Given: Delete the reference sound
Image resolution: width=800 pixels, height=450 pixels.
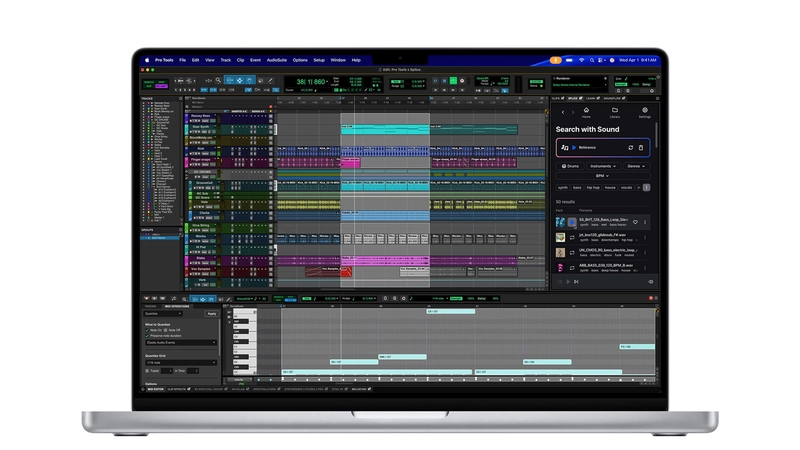Looking at the screenshot, I should click(641, 147).
